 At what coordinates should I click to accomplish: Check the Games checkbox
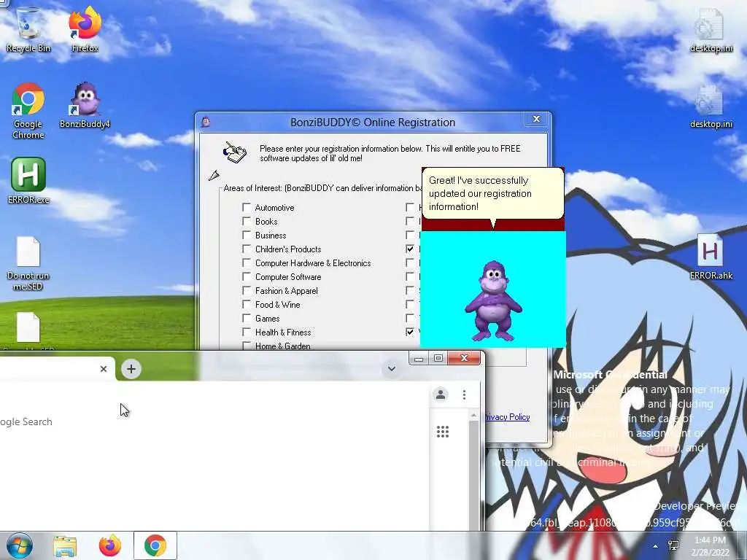pyautogui.click(x=247, y=318)
